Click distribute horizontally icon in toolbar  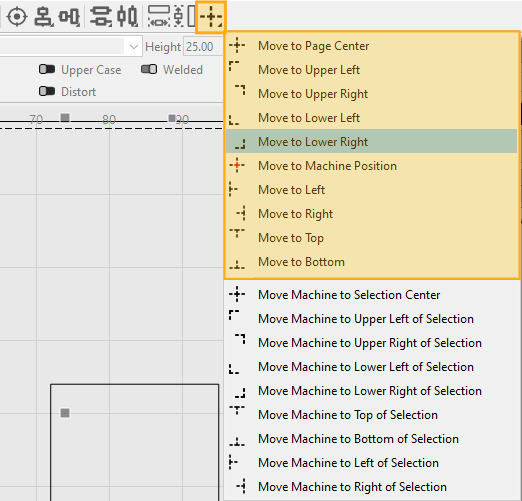coord(127,17)
